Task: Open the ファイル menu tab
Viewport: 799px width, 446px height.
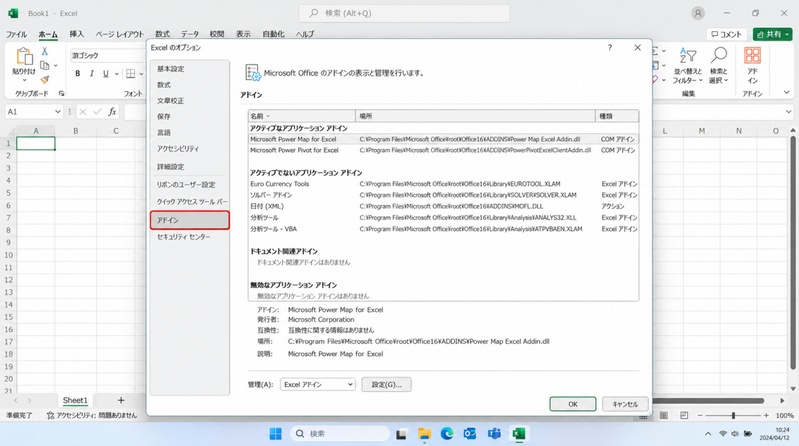Action: [x=16, y=34]
